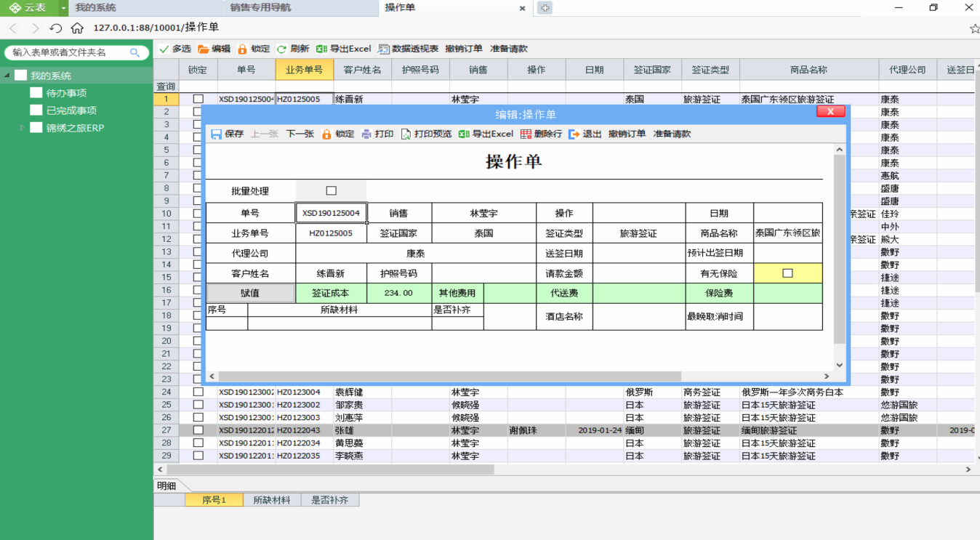
Task: Click 导出Excel in edit dialog toolbar
Action: point(486,134)
